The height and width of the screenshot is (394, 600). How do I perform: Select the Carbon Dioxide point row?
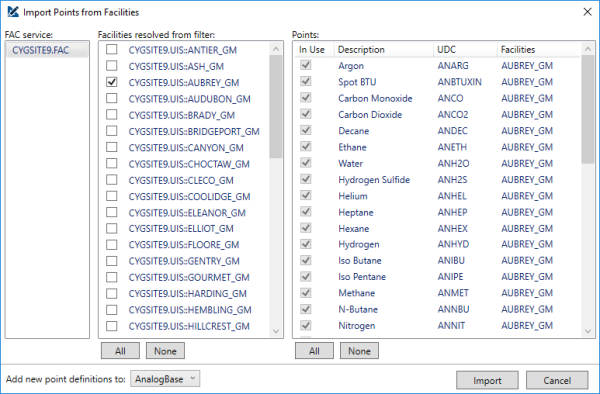(437, 114)
